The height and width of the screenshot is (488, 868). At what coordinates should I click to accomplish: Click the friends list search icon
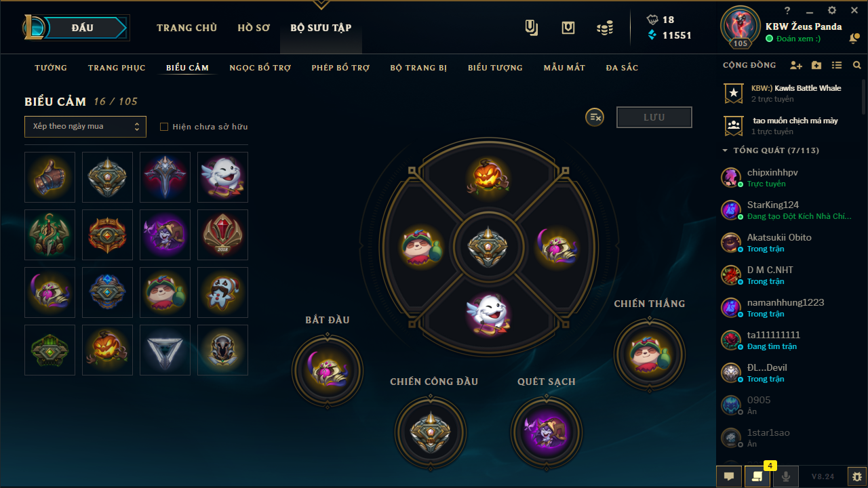(857, 66)
